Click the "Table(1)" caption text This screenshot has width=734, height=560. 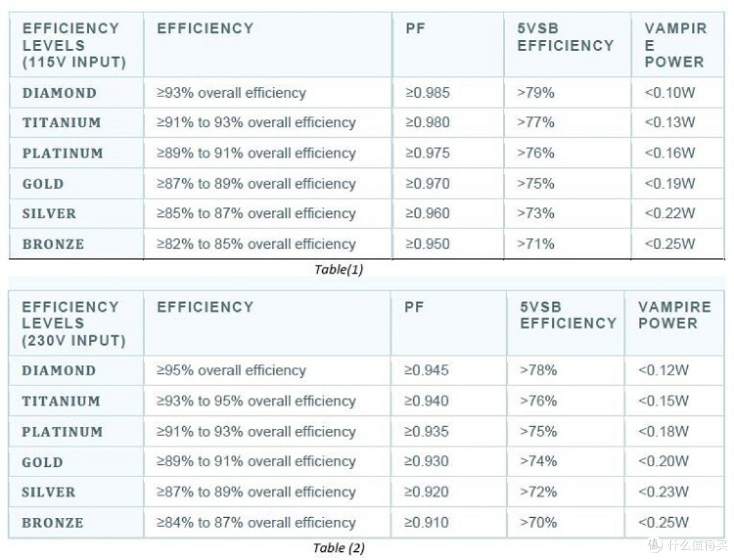[x=338, y=269]
